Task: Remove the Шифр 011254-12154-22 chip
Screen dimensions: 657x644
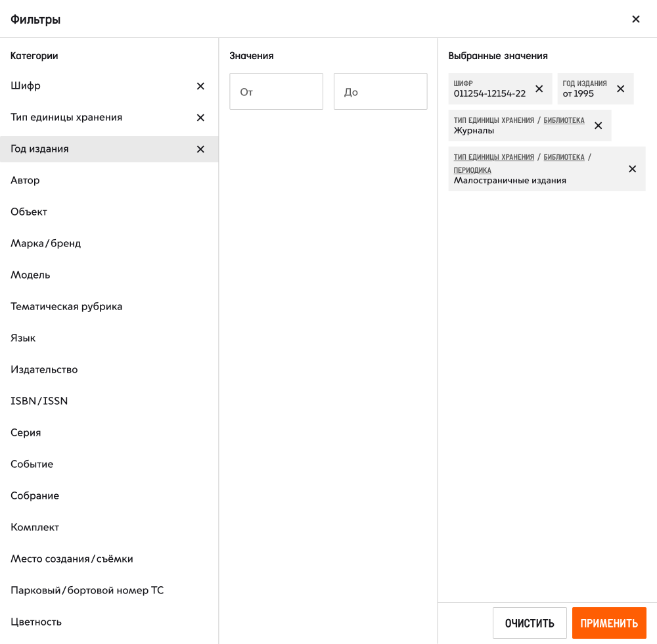Action: [x=539, y=89]
